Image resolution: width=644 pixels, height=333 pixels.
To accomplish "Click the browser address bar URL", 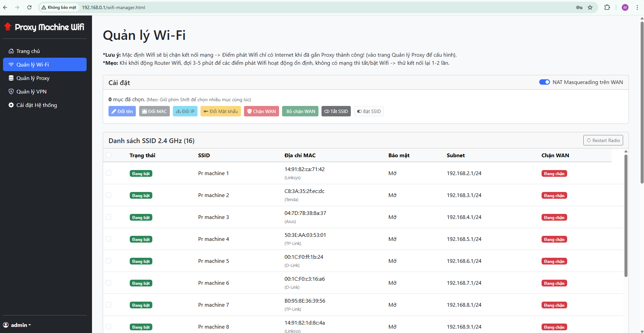I will 114,7.
